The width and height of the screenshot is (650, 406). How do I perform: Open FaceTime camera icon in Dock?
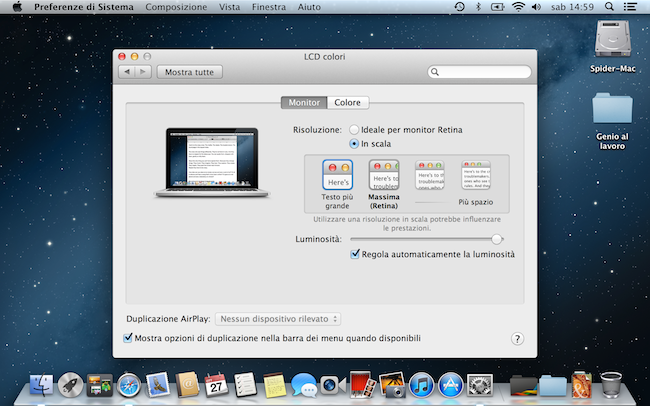pyautogui.click(x=333, y=385)
